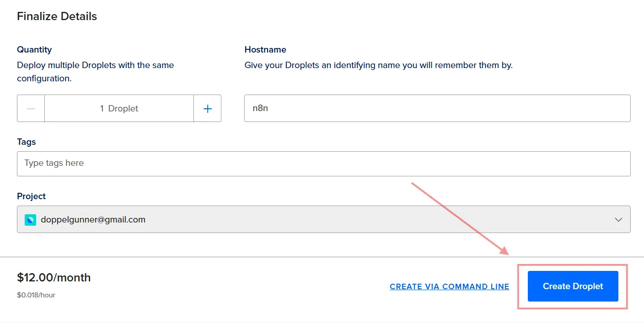Click the $0.018/hour rate text
Screen dimensions: 644x323
36,295
